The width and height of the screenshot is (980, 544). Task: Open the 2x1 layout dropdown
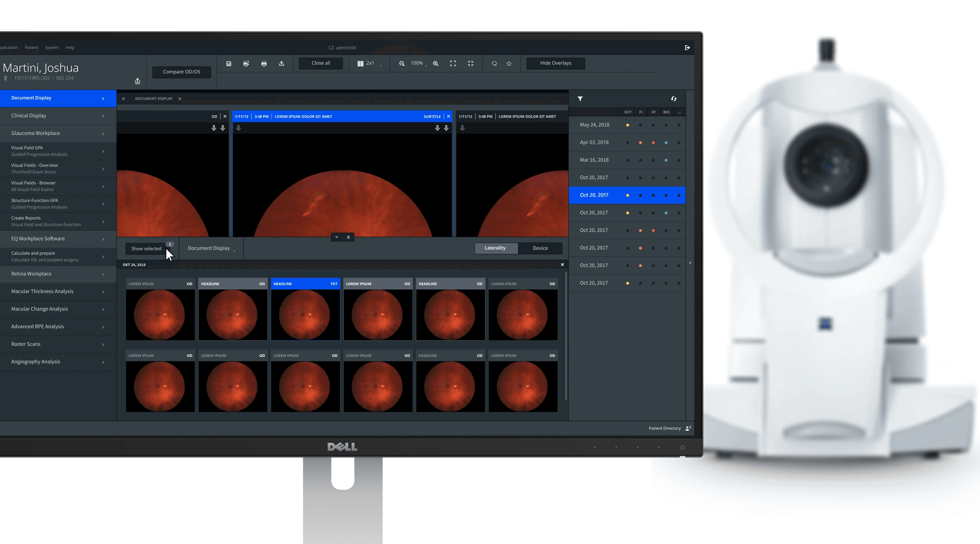(x=370, y=64)
